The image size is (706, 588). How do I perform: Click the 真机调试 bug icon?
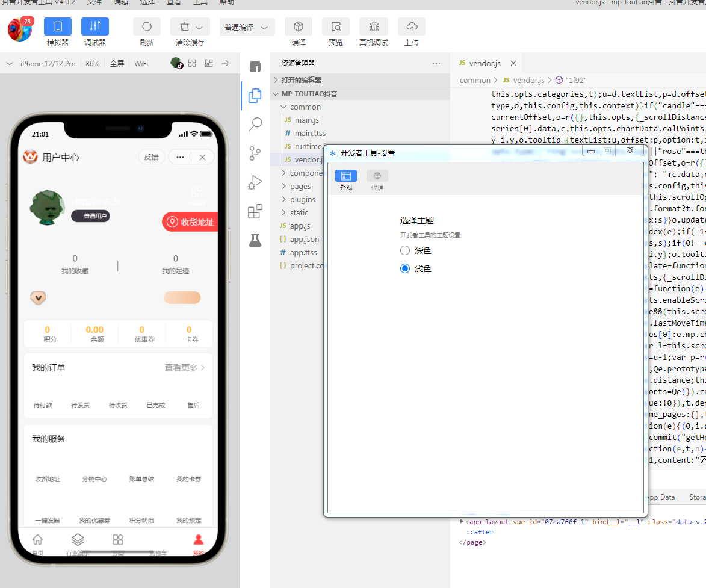tap(374, 26)
